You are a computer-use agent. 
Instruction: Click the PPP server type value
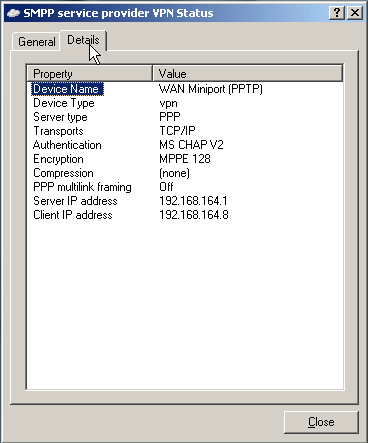[170, 117]
